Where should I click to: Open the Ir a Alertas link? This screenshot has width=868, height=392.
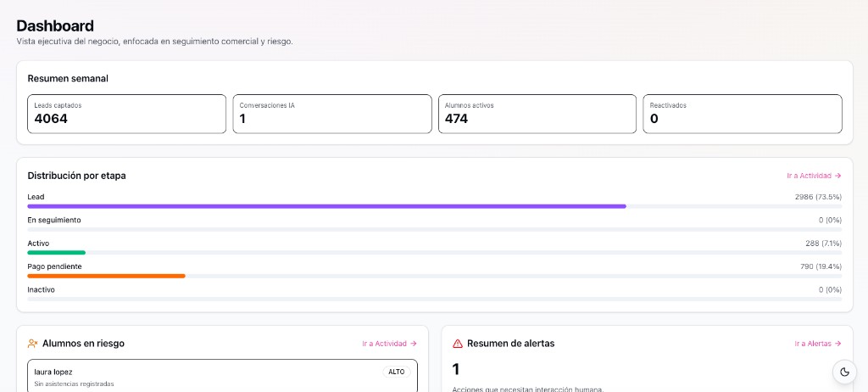click(817, 344)
